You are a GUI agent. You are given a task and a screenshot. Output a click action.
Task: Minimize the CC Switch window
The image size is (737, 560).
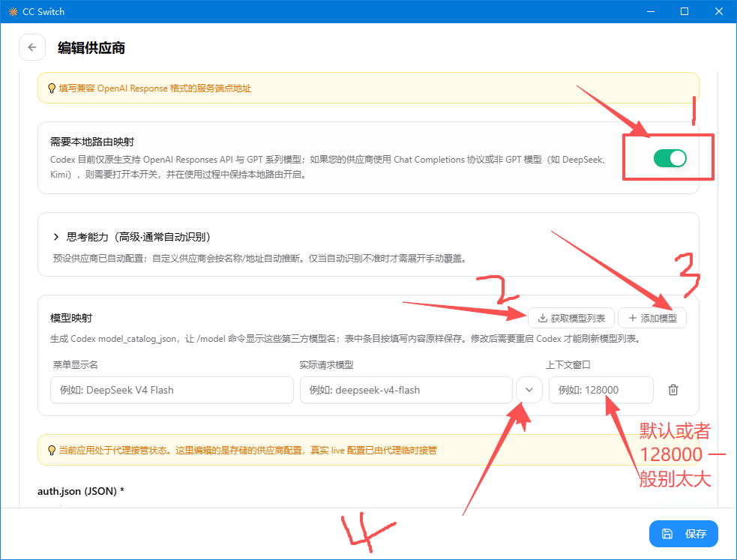click(651, 11)
